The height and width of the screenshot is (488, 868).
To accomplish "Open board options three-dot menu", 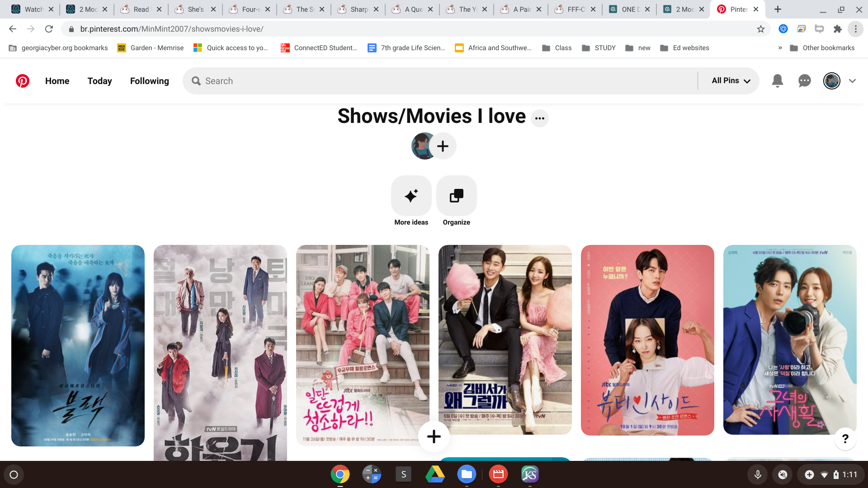I will (x=540, y=118).
